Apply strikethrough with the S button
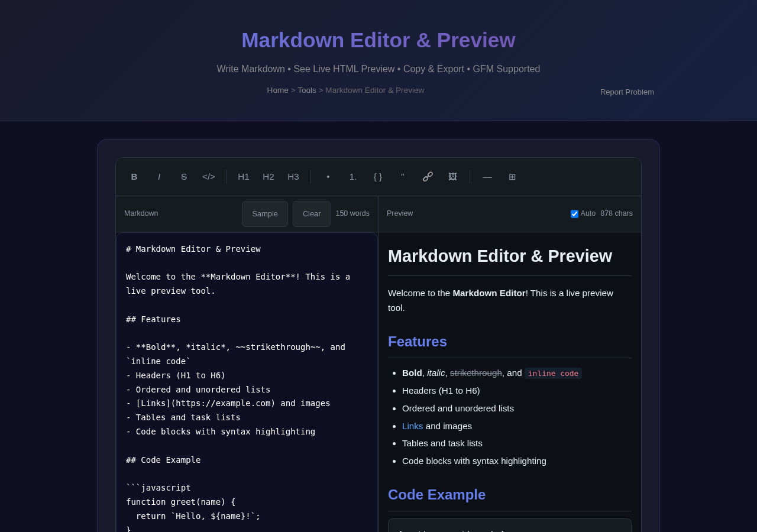Viewport: 757px width, 532px height. click(184, 177)
